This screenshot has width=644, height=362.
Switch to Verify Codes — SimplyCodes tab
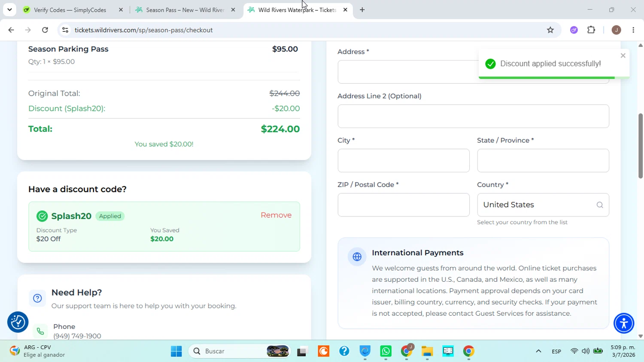point(73,10)
